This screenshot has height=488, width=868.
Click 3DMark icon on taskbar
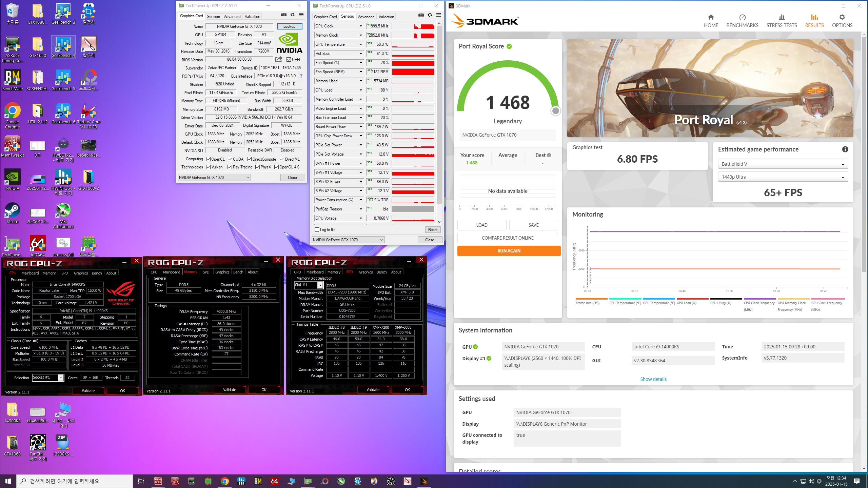pyautogui.click(x=424, y=481)
